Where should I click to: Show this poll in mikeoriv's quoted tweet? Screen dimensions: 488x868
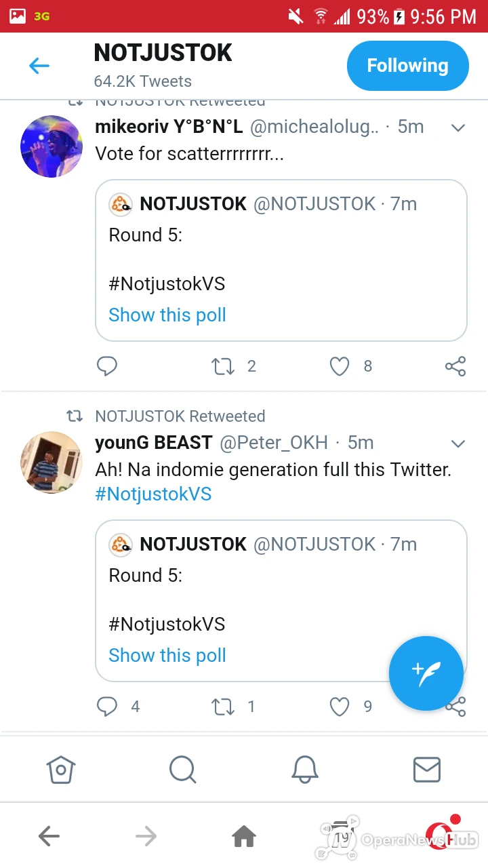[167, 315]
